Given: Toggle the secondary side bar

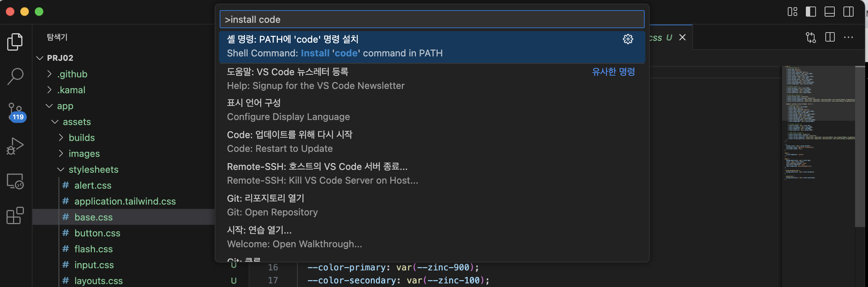Looking at the screenshot, I should point(848,12).
